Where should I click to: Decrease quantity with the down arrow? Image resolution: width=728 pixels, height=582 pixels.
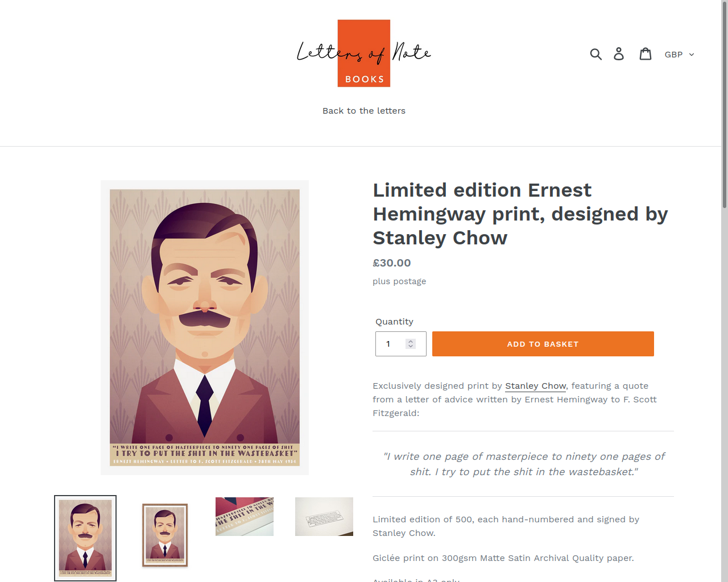click(x=411, y=346)
